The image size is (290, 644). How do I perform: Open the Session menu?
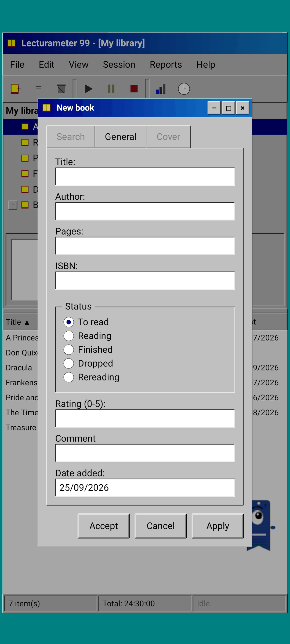(119, 65)
